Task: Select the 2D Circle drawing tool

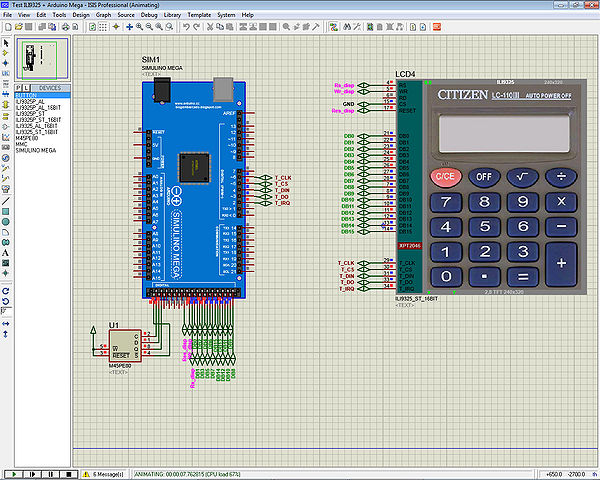Action: coord(6,222)
